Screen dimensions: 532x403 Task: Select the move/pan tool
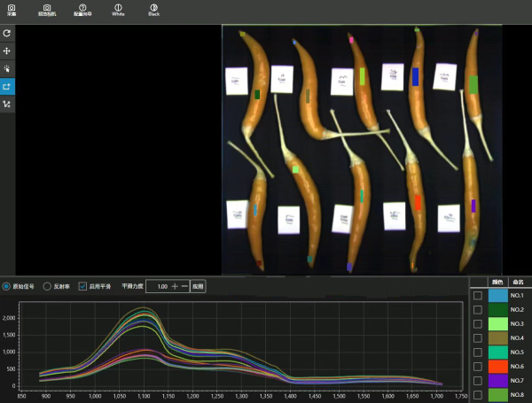[x=7, y=50]
